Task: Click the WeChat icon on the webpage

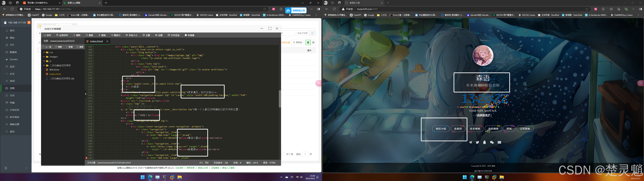Action: pos(492,142)
